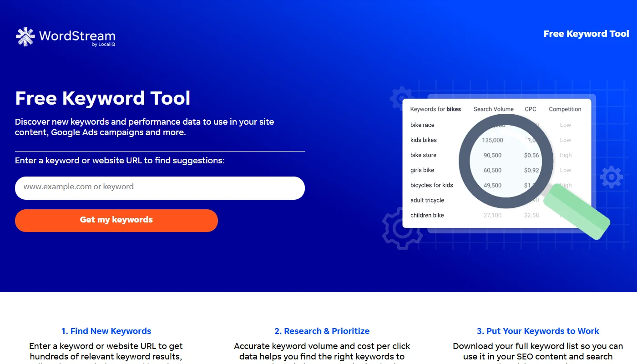Click the large "Free Keyword Tool" page title
The height and width of the screenshot is (364, 637).
click(103, 98)
